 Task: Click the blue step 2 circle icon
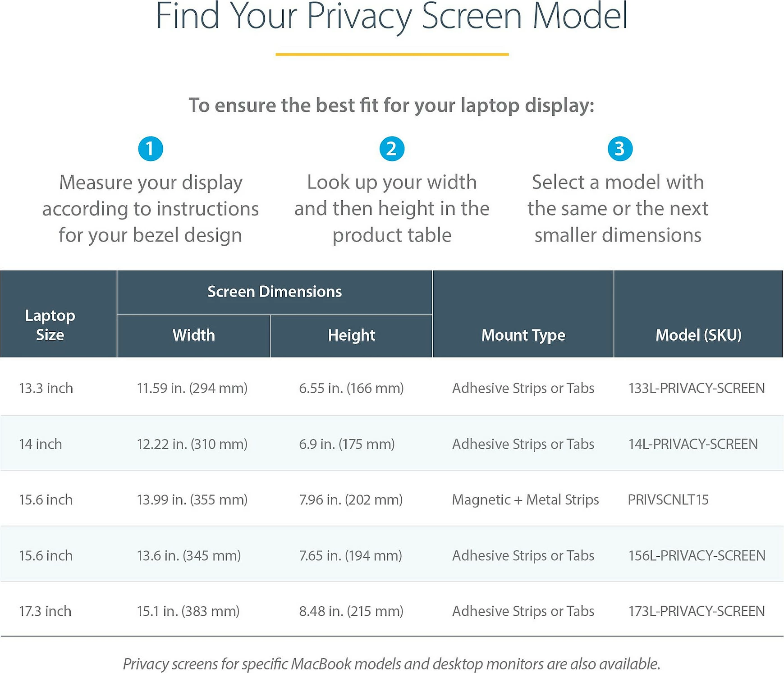click(x=392, y=149)
